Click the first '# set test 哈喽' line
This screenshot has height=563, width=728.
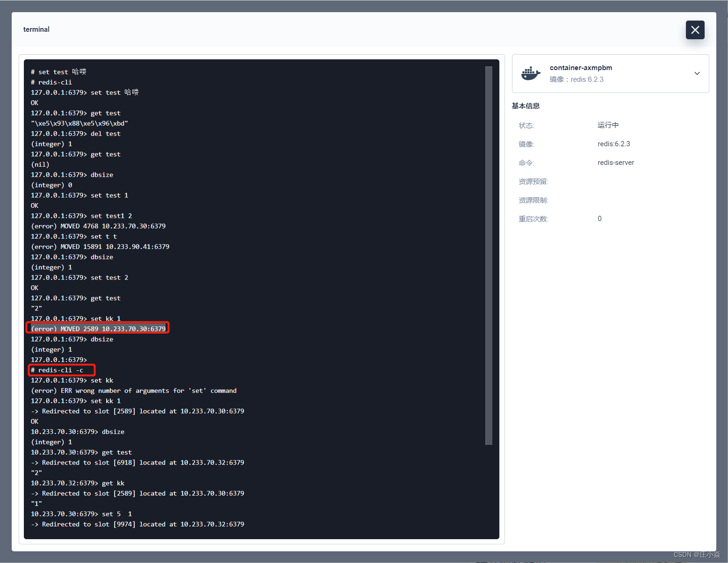coord(59,72)
